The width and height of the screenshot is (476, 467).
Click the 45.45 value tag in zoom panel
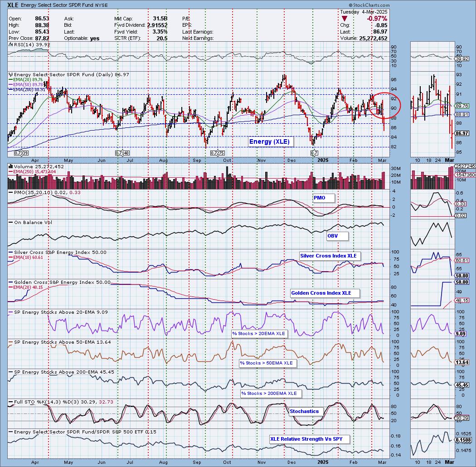tap(462, 385)
